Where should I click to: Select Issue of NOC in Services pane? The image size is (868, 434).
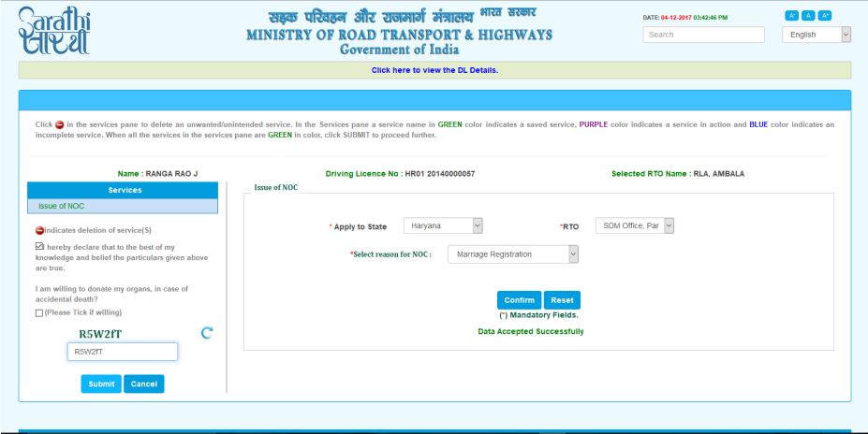123,206
